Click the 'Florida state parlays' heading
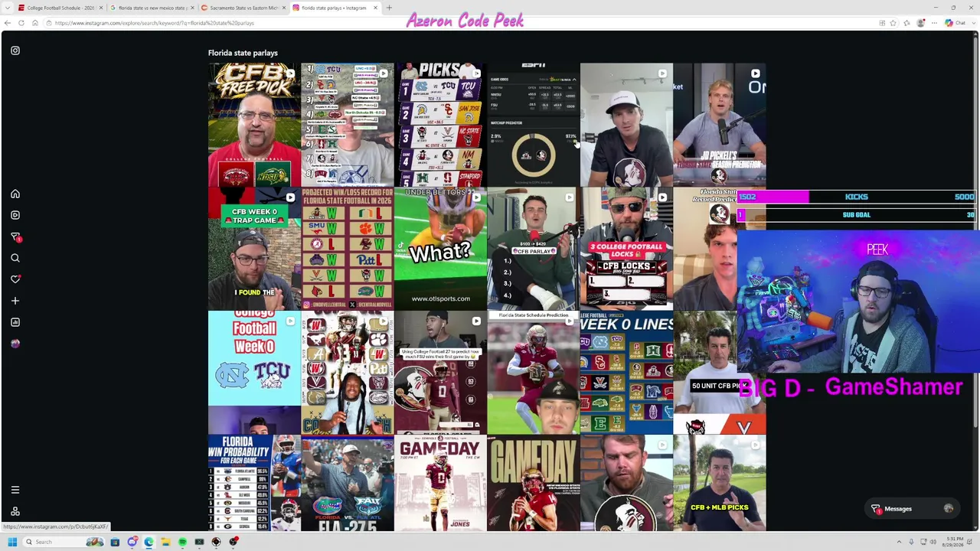The image size is (980, 551). tap(243, 53)
